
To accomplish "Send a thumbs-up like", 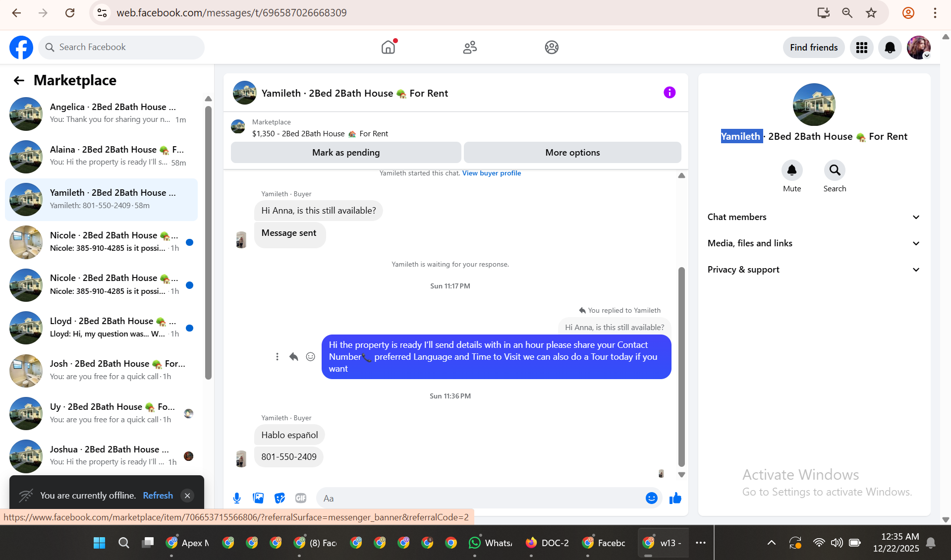I will (x=675, y=498).
